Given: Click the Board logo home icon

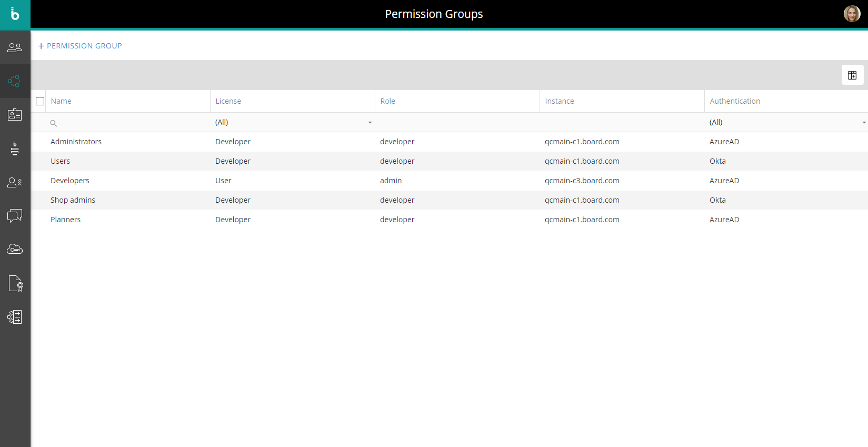Looking at the screenshot, I should 15,14.
